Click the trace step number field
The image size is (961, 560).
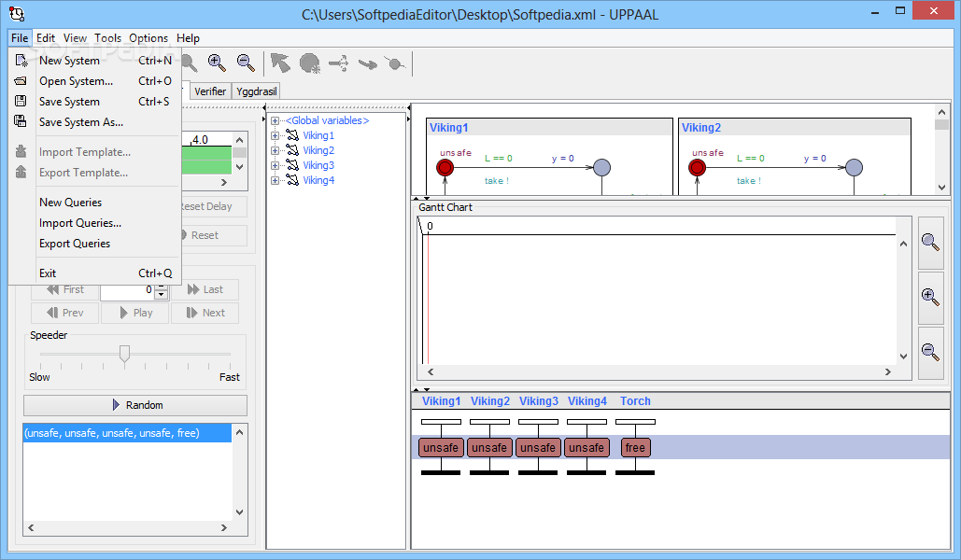127,290
